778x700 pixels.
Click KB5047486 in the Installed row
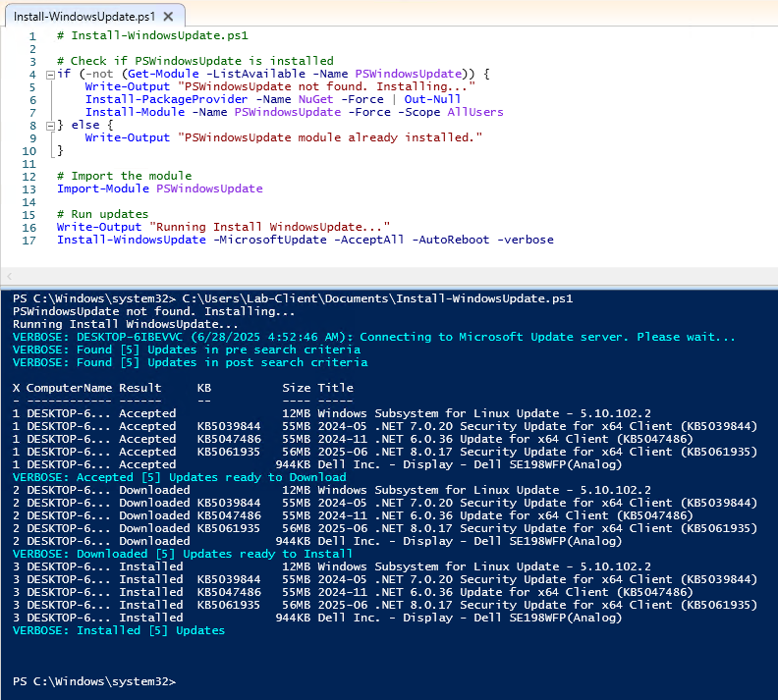point(229,592)
